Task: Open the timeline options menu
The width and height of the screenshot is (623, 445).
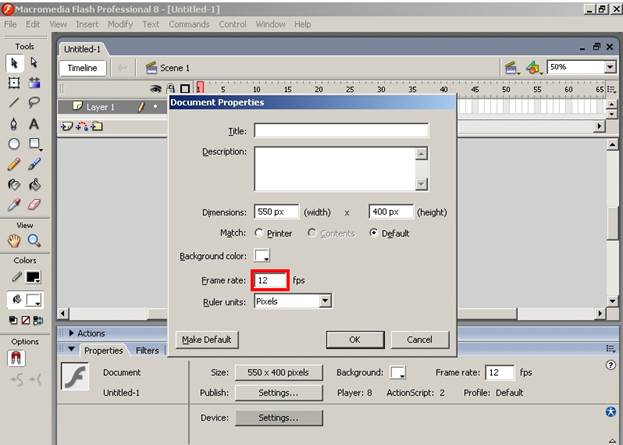Action: tap(611, 89)
